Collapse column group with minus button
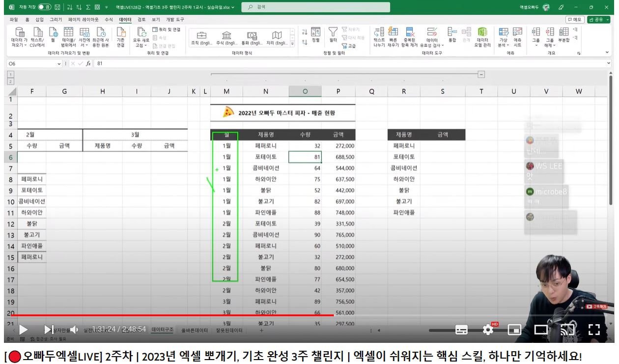 tap(481, 74)
